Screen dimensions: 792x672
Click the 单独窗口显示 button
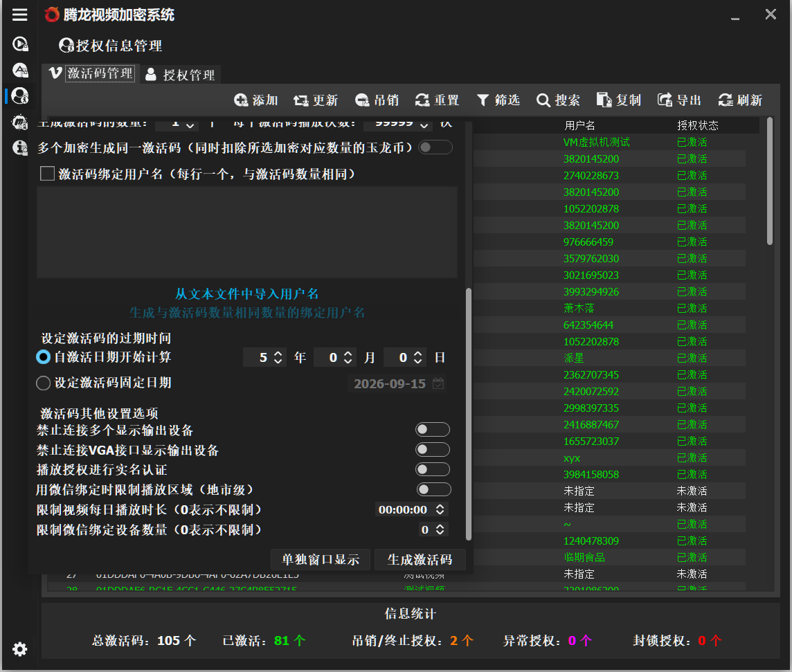[321, 559]
